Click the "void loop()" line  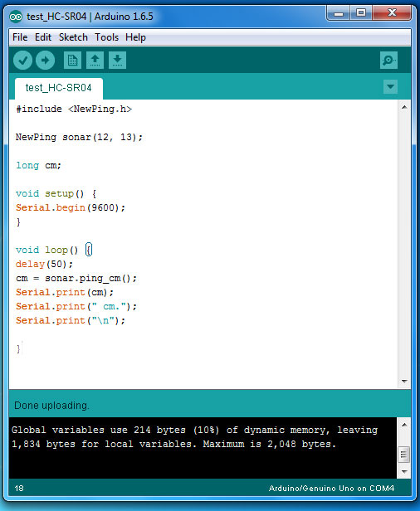pyautogui.click(x=54, y=251)
